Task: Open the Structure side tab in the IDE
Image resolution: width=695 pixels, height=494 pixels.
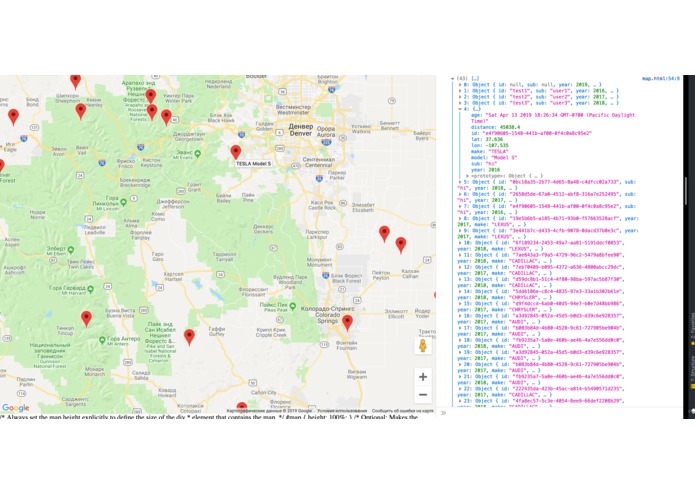Action: (692, 372)
